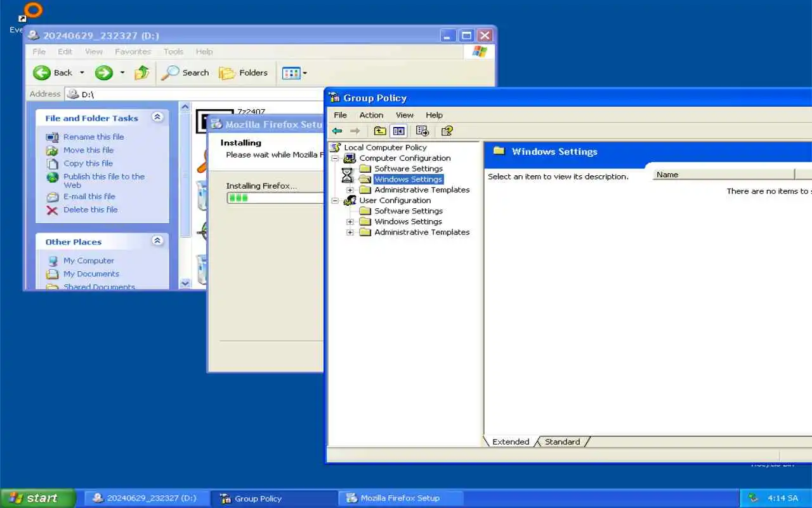Click scroll down arrow in Explorer task pane

(185, 283)
